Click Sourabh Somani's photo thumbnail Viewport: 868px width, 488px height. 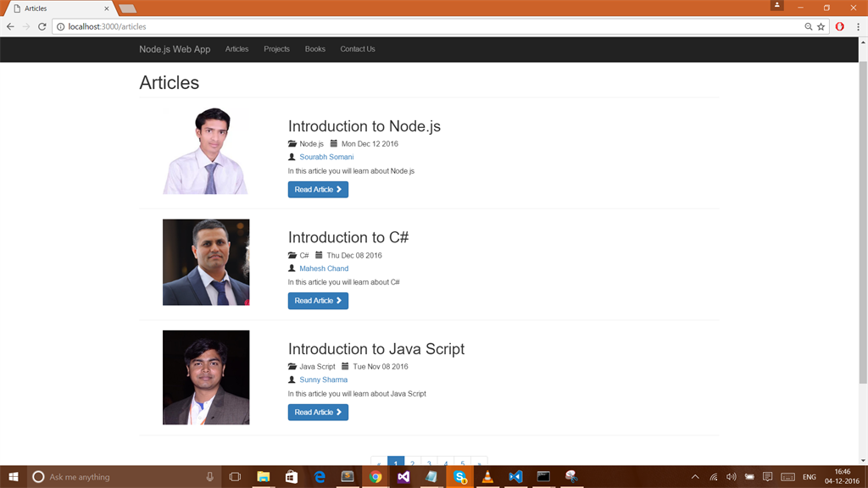(x=206, y=151)
